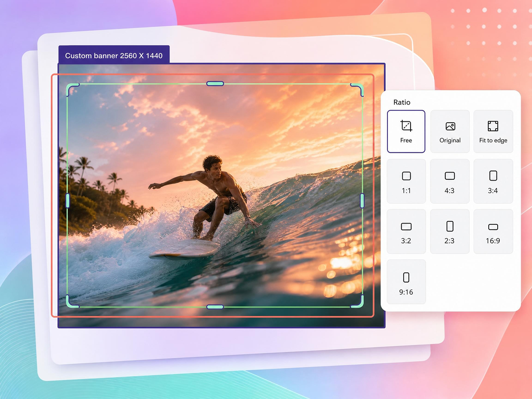Click the bottom edge crop handle
532x399 pixels.
(215, 307)
